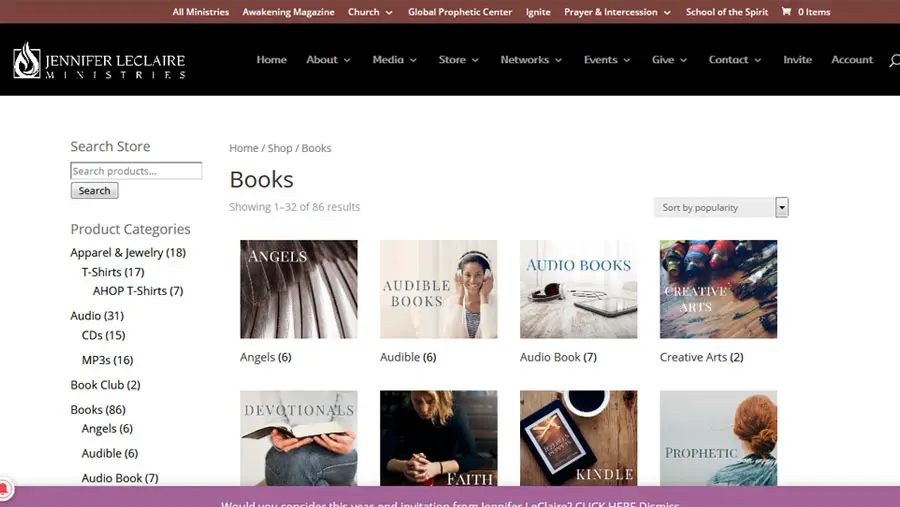Expand the Prayer & Intercession menu
900x507 pixels.
[x=616, y=12]
